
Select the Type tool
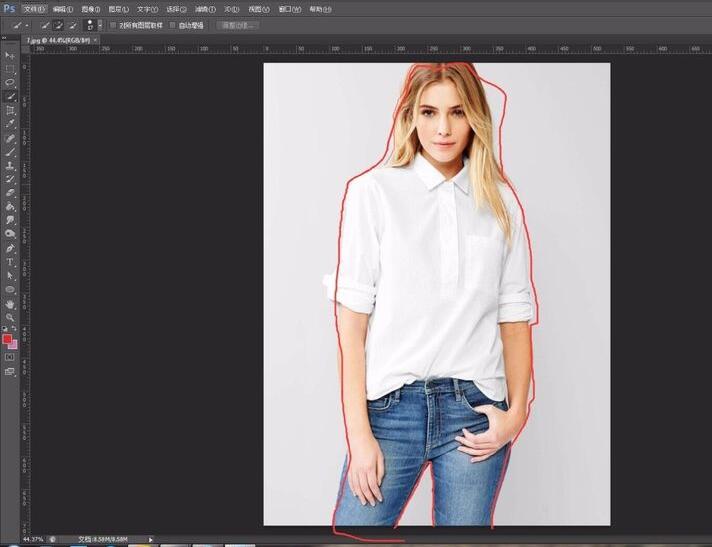point(10,261)
